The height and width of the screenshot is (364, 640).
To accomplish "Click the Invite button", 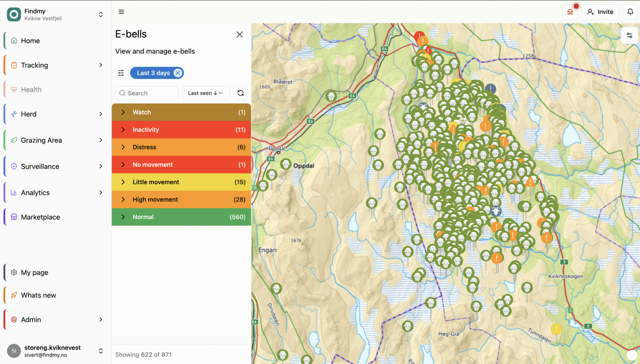I will click(600, 12).
